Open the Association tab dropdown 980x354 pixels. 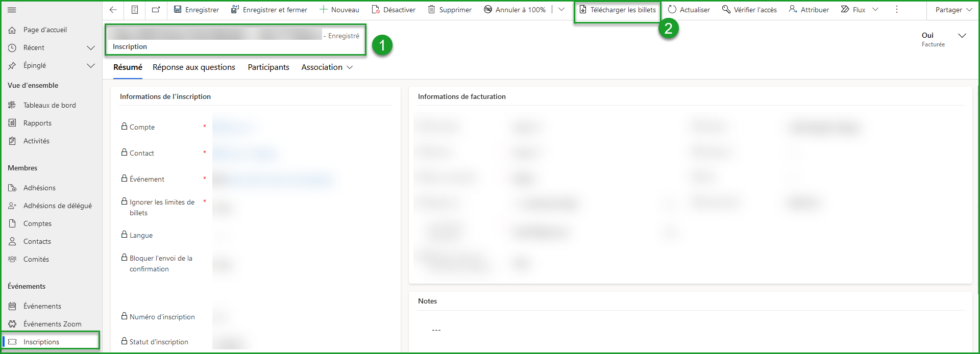[x=327, y=67]
